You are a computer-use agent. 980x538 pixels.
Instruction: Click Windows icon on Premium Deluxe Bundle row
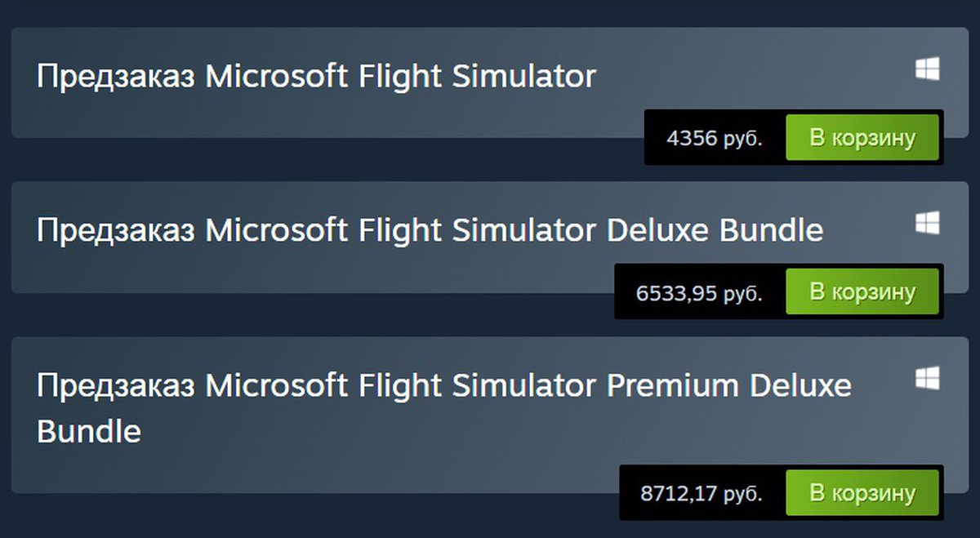[927, 377]
